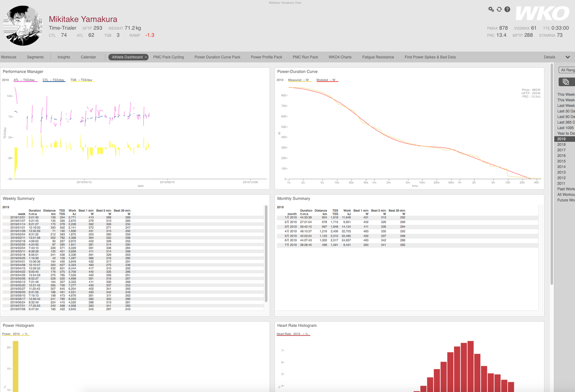The image size is (575, 392).
Task: Toggle the Heart Rate 2019 legend
Action: coord(292,334)
